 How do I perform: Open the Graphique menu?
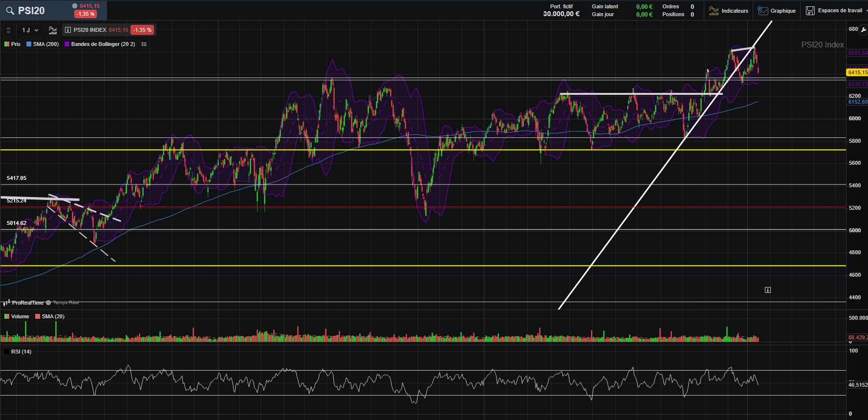pos(777,11)
